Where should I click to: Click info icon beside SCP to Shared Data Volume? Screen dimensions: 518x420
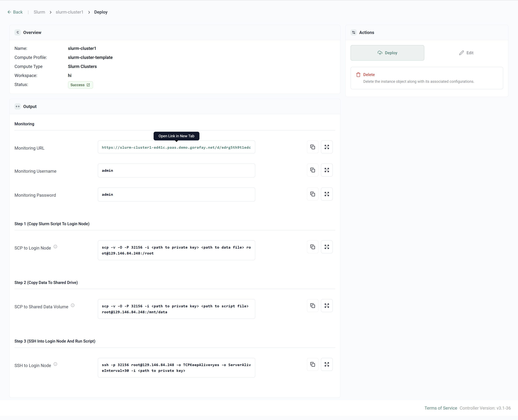(x=73, y=305)
